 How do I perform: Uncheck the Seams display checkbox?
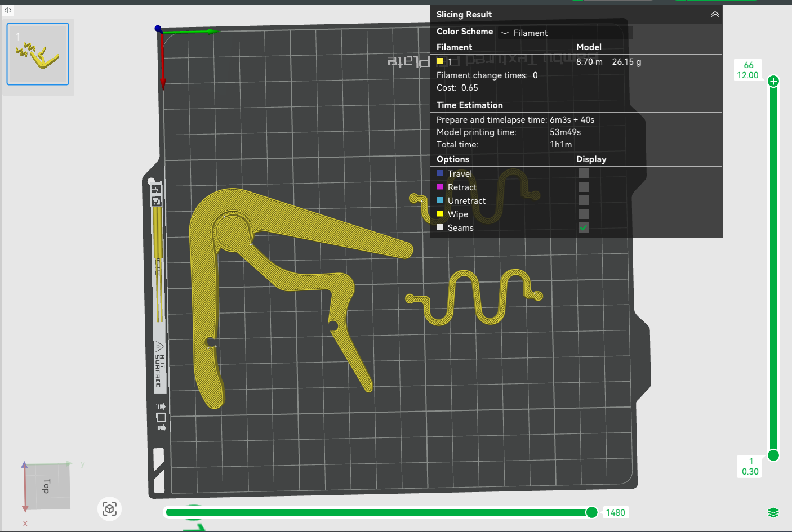(x=584, y=227)
